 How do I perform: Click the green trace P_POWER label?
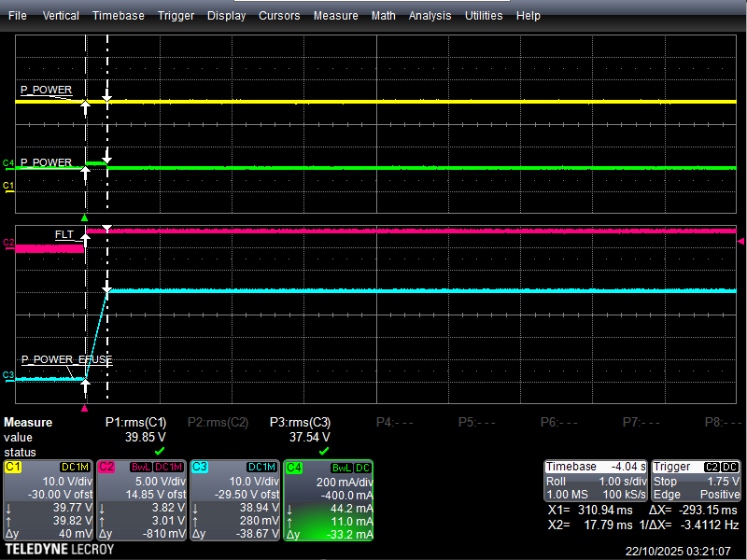click(x=46, y=162)
